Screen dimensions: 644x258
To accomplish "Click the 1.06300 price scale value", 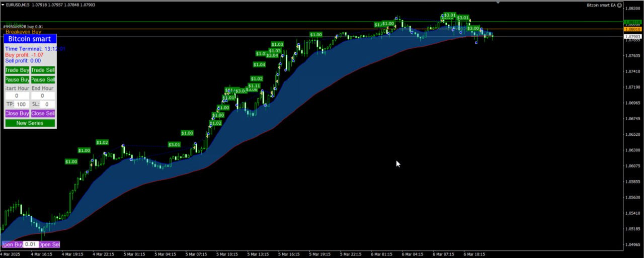I will click(633, 150).
